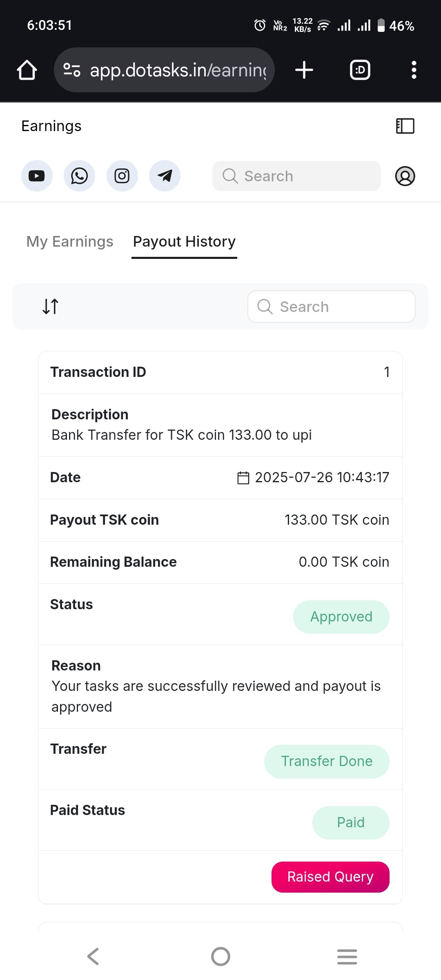Viewport: 441px width, 980px height.
Task: Tap the browser home icon
Action: click(27, 70)
